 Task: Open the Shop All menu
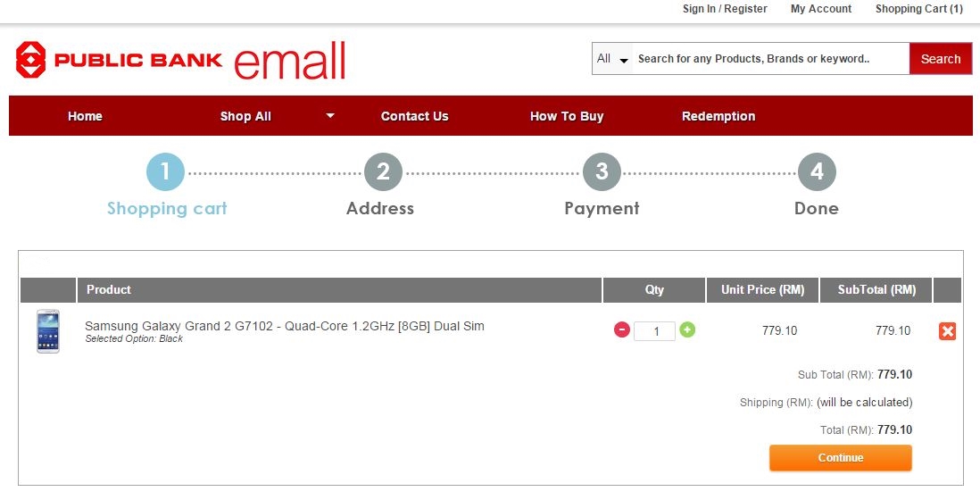click(x=245, y=116)
